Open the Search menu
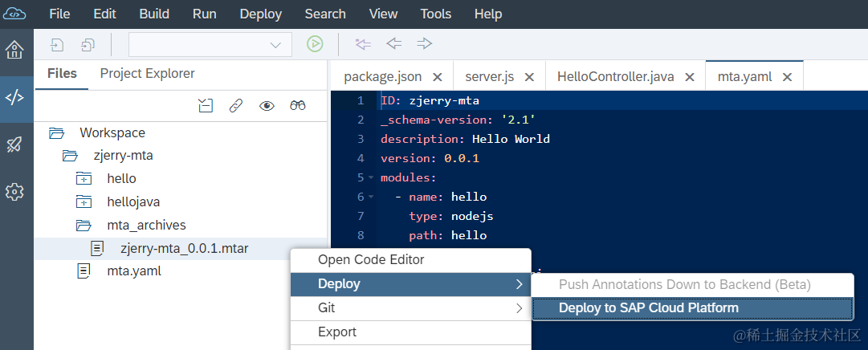868x350 pixels. tap(325, 14)
